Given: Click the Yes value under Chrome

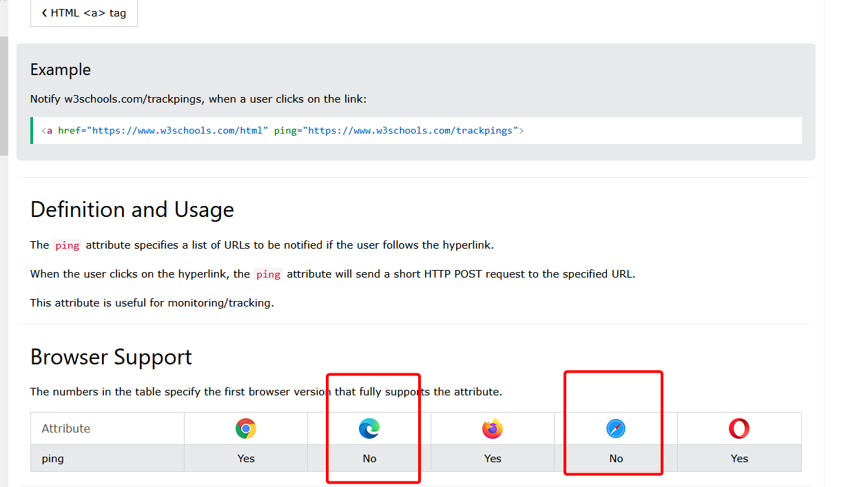Looking at the screenshot, I should (246, 458).
